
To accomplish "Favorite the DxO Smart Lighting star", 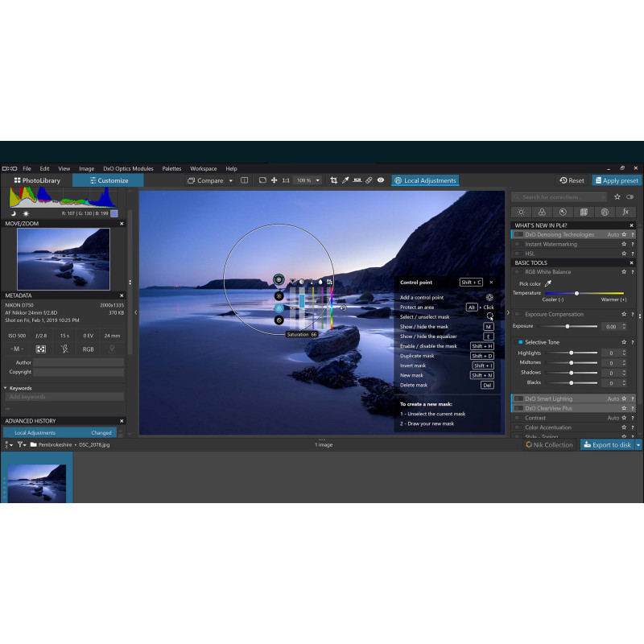I will (x=624, y=398).
